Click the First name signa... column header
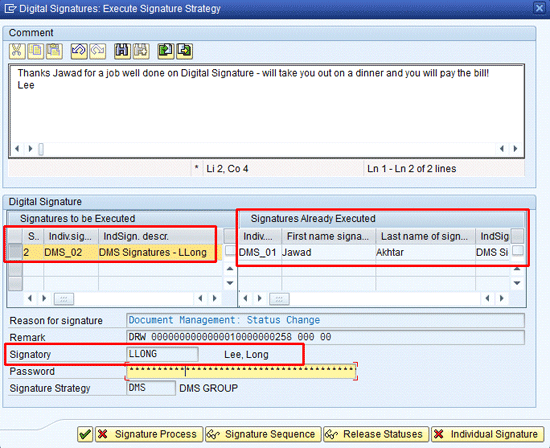 (328, 236)
